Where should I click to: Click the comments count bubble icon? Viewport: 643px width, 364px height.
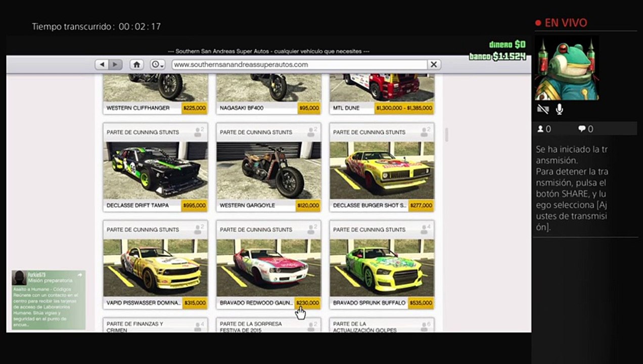pos(581,129)
